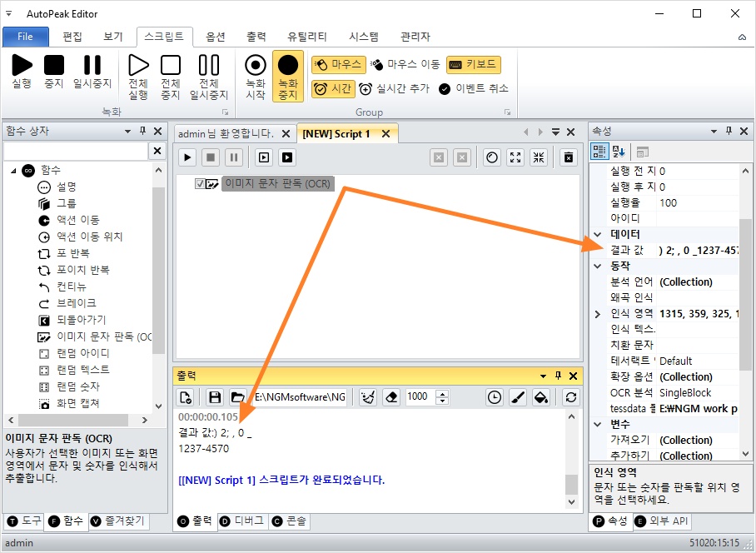Open 속성 panel dropdown arrow
756x553 pixels.
tap(714, 131)
